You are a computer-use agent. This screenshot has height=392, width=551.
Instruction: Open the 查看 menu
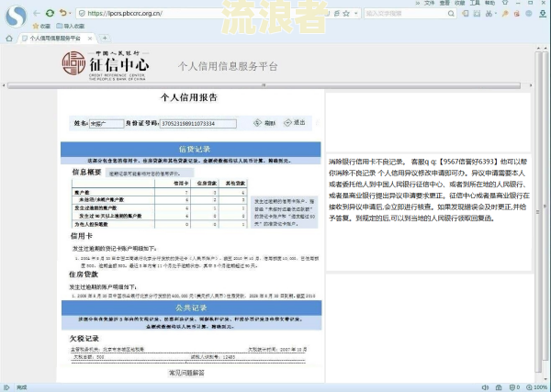444,3
